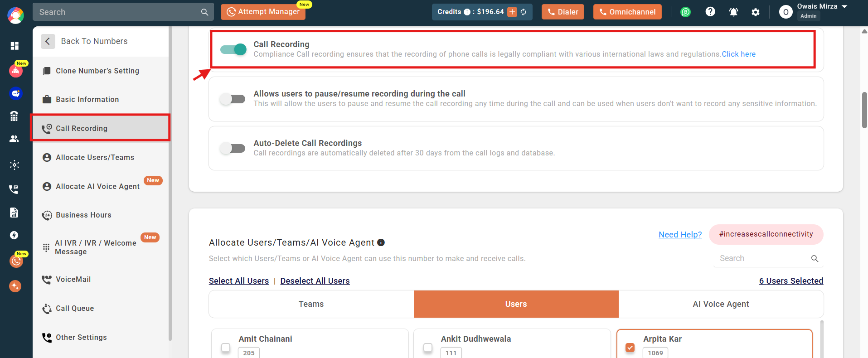
Task: Go to Allocate Users/Teams section
Action: pos(101,157)
